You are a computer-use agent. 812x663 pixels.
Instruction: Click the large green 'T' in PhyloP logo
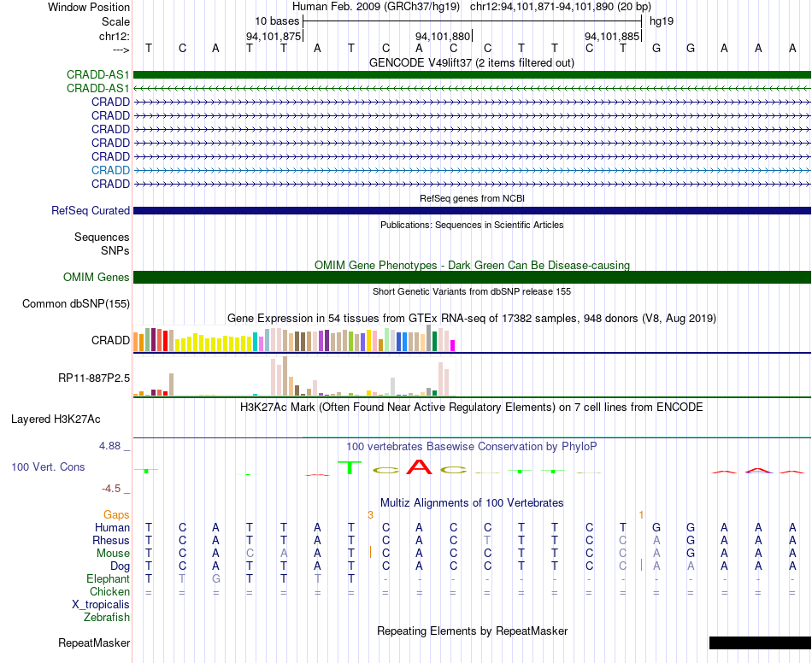tap(350, 467)
